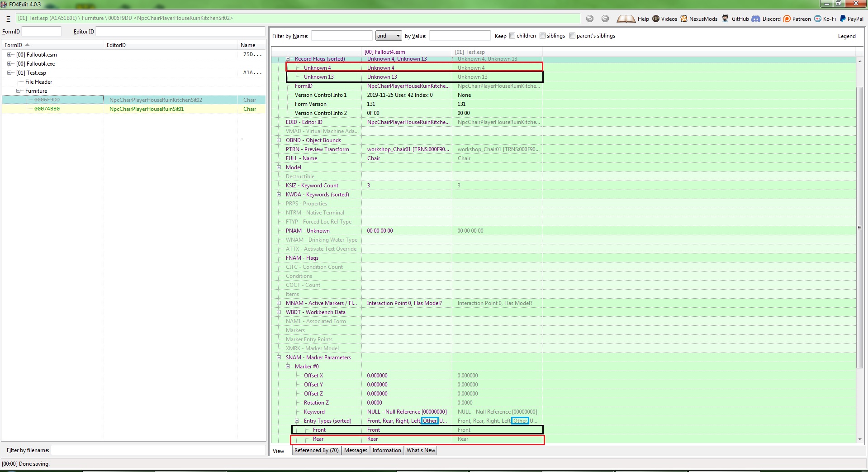Expand WBDT - Workbench Data row
The width and height of the screenshot is (868, 472).
(279, 312)
